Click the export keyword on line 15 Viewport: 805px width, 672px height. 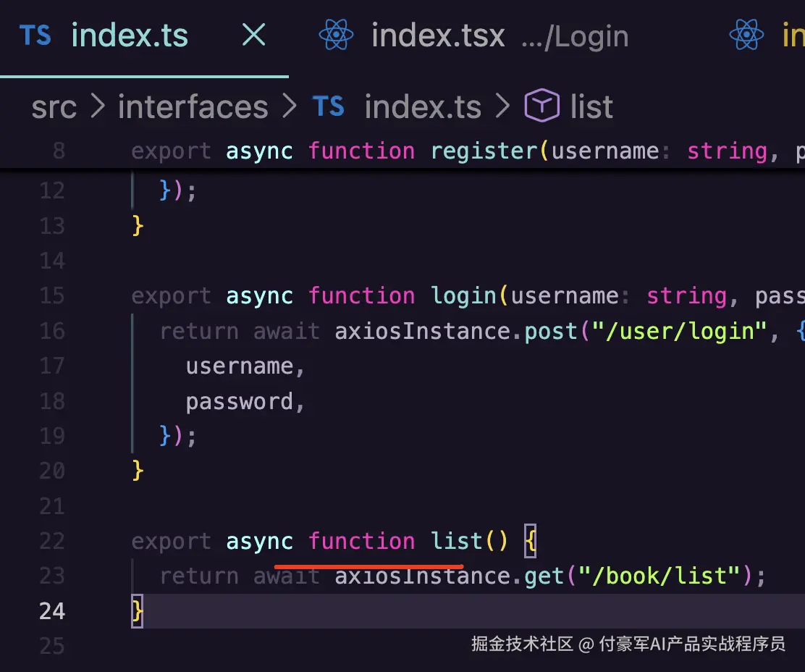point(172,296)
